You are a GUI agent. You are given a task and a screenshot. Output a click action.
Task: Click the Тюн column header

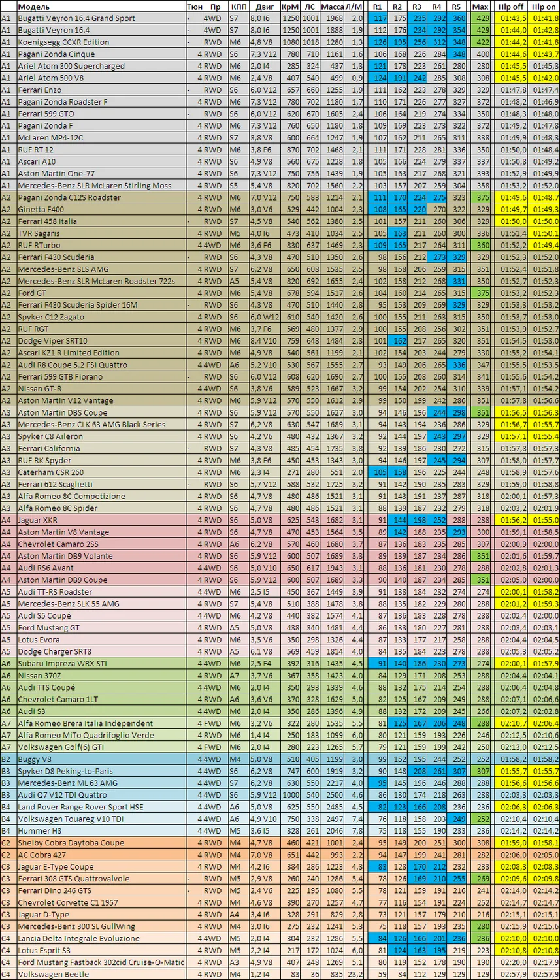pyautogui.click(x=194, y=6)
